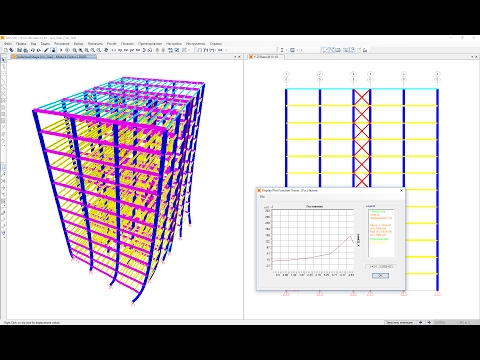
Task: Click the set display options checkbox icon
Action: (x=177, y=50)
